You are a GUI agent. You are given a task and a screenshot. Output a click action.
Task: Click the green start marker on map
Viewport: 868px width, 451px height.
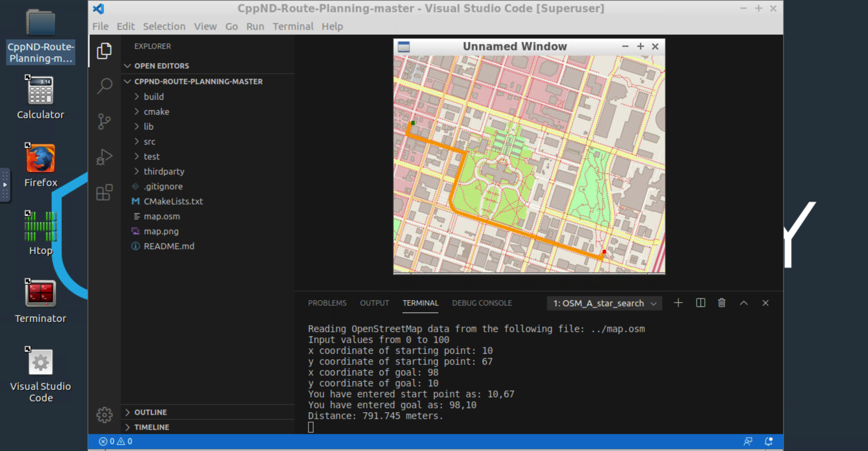point(413,123)
